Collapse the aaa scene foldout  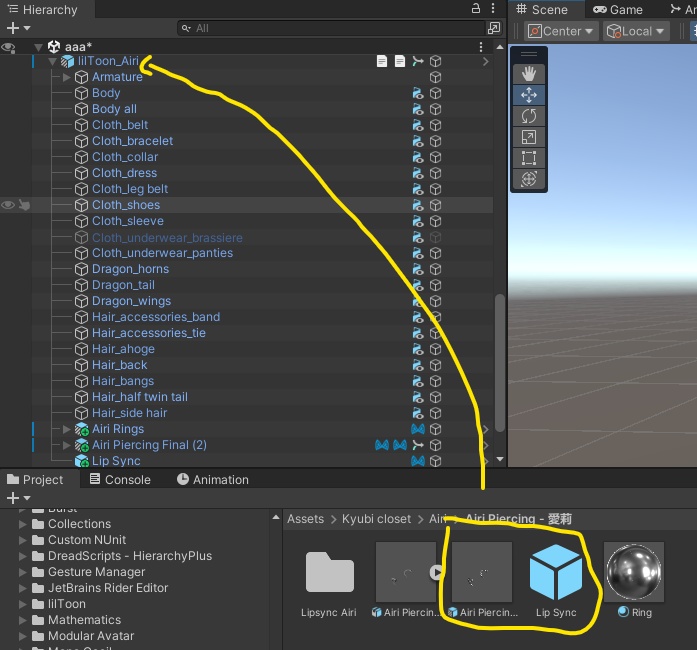pos(39,47)
